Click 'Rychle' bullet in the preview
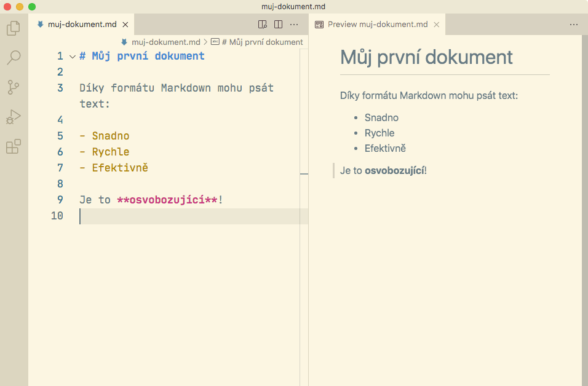The width and height of the screenshot is (588, 386). click(x=379, y=133)
